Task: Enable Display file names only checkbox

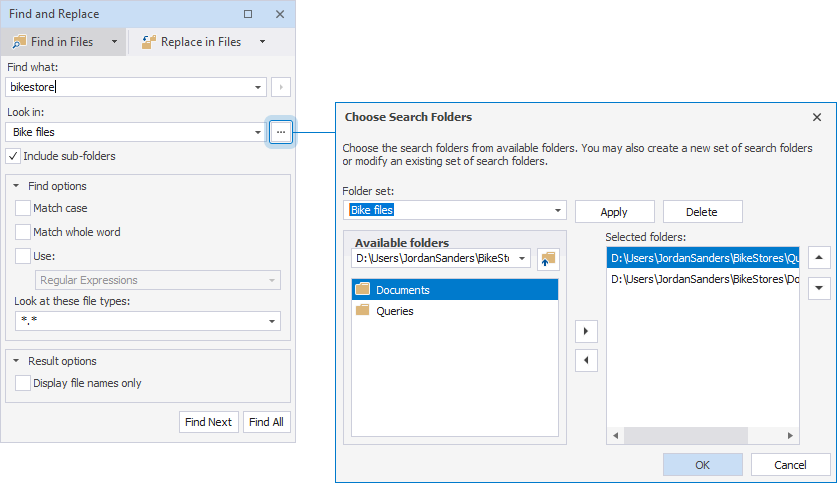Action: [22, 383]
